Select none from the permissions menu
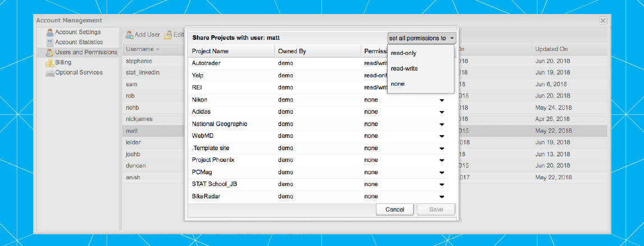This screenshot has height=246, width=644. pos(398,84)
